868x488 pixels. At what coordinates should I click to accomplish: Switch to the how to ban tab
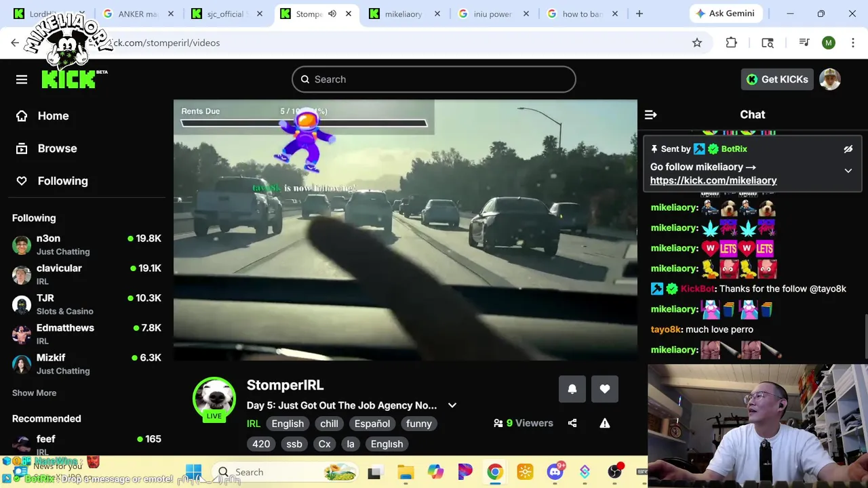pos(582,14)
